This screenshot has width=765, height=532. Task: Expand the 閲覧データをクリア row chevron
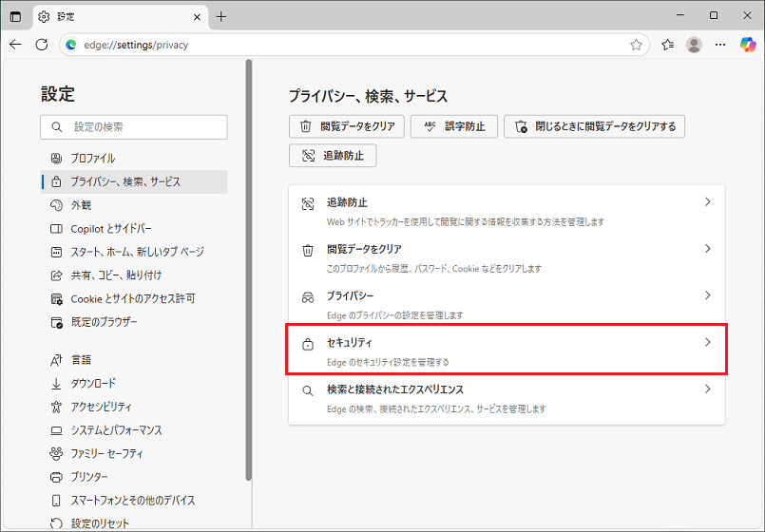click(707, 249)
